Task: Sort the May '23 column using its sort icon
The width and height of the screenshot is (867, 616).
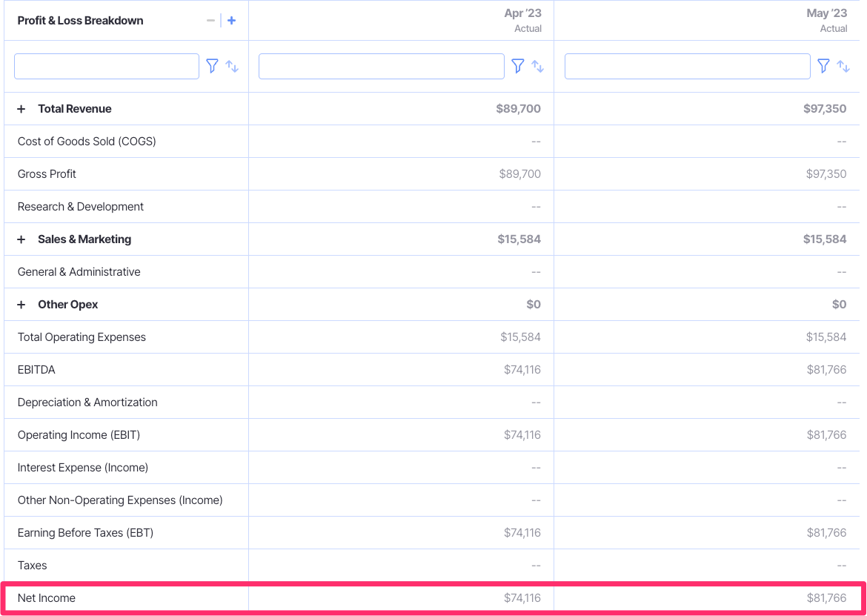Action: click(843, 67)
